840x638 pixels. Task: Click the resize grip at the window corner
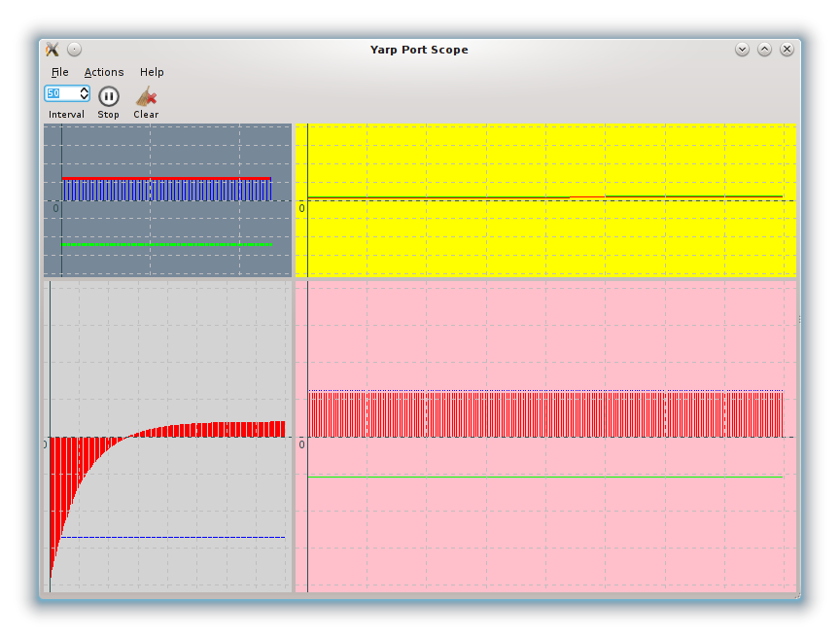tap(796, 594)
